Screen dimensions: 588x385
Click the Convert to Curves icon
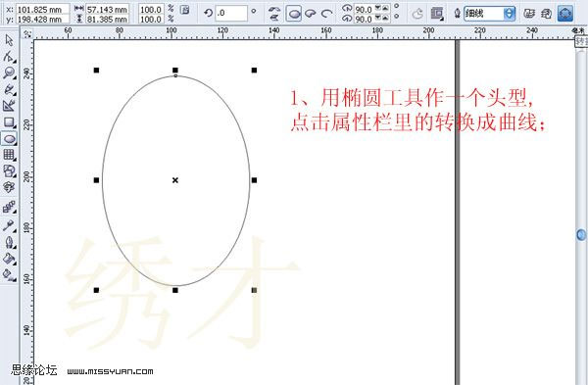click(565, 14)
